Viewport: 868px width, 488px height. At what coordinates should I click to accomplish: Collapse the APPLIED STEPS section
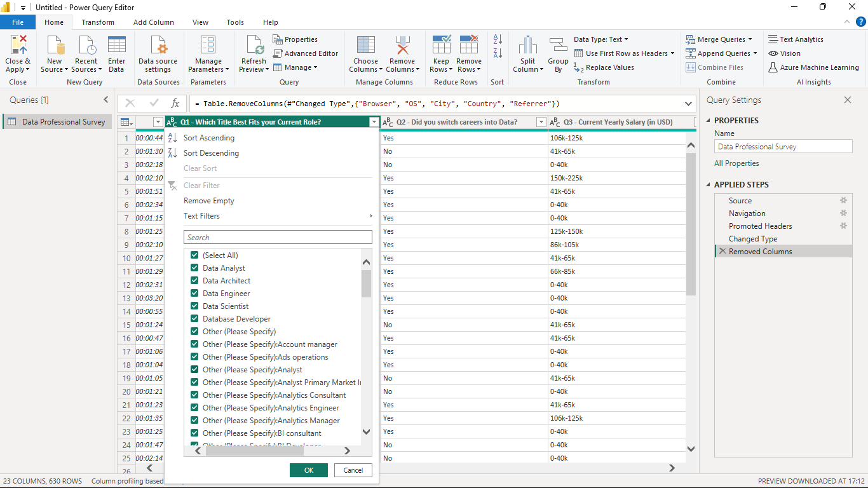[708, 185]
